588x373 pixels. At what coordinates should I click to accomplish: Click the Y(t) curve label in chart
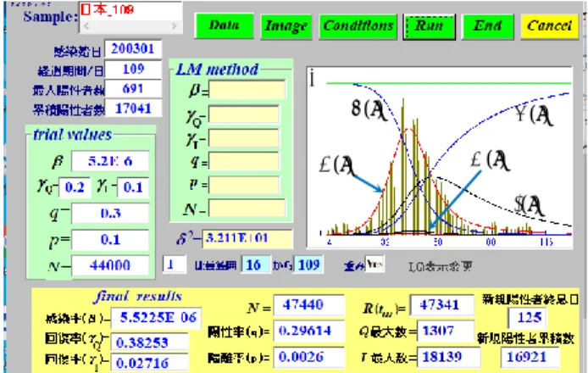tap(533, 114)
